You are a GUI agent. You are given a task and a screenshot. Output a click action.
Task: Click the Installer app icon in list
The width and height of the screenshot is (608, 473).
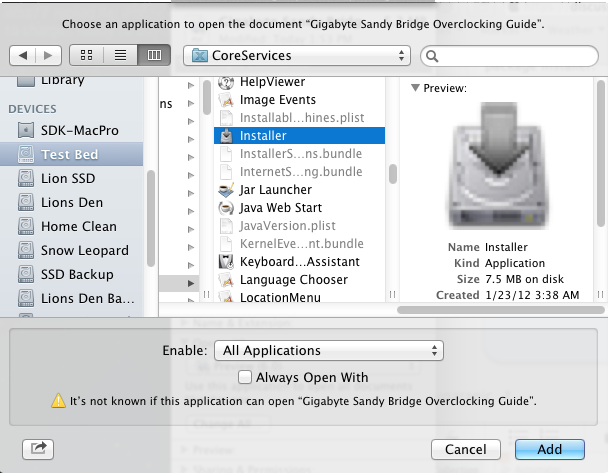tap(226, 136)
